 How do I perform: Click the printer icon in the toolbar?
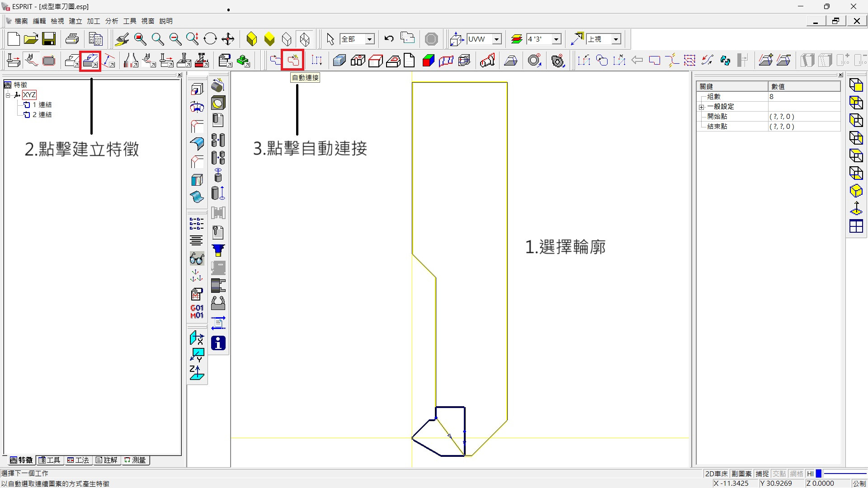72,39
